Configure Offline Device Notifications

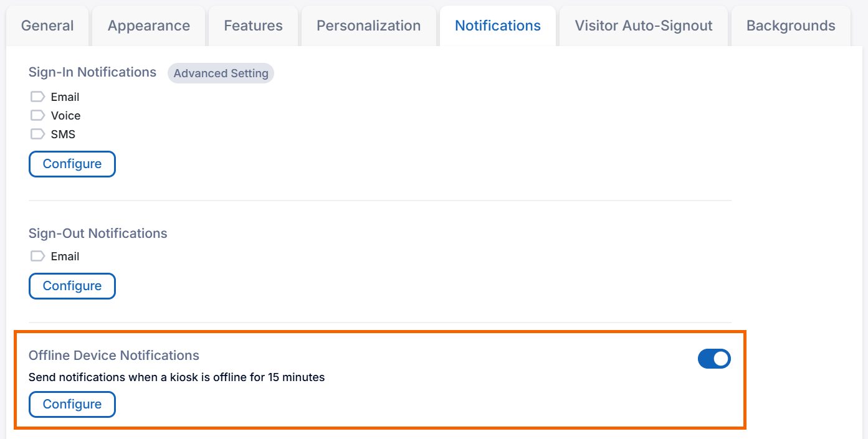pos(72,404)
